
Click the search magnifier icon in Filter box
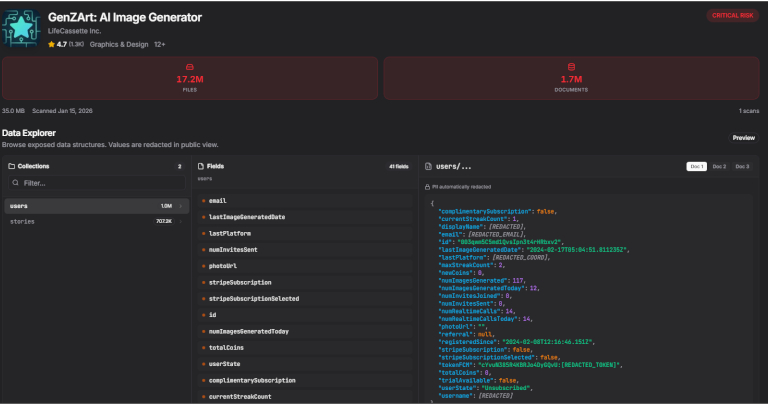[16, 183]
